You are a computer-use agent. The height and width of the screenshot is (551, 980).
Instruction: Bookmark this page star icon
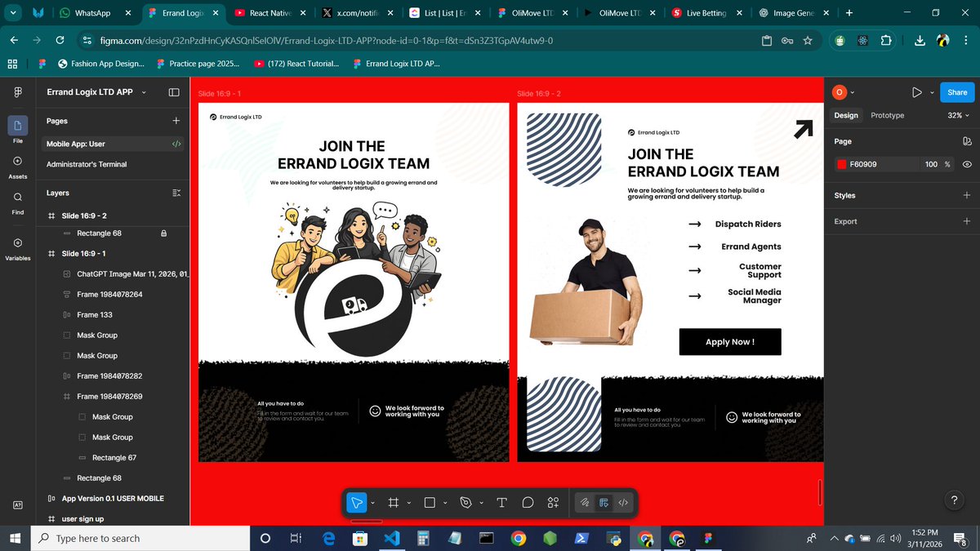point(808,40)
